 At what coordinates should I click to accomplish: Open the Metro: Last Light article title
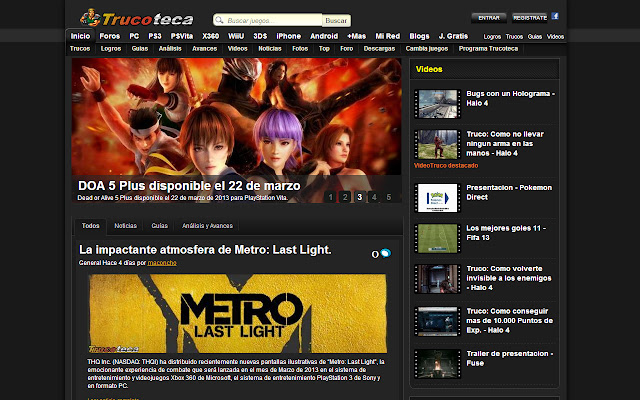[x=205, y=250]
